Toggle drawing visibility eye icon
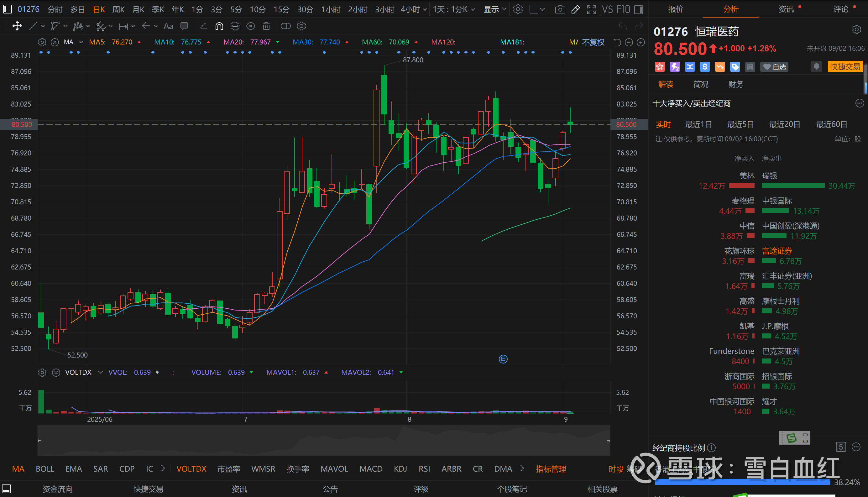 251,26
